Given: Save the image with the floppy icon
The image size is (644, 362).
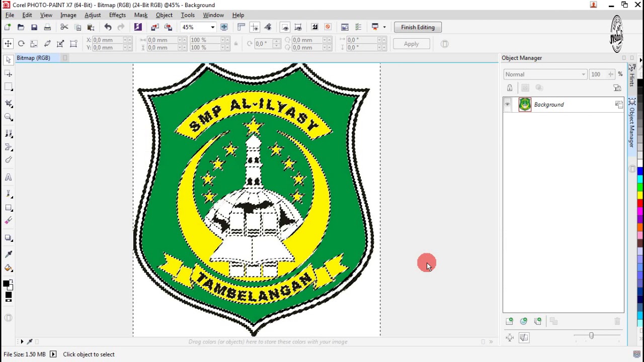Looking at the screenshot, I should tap(34, 27).
